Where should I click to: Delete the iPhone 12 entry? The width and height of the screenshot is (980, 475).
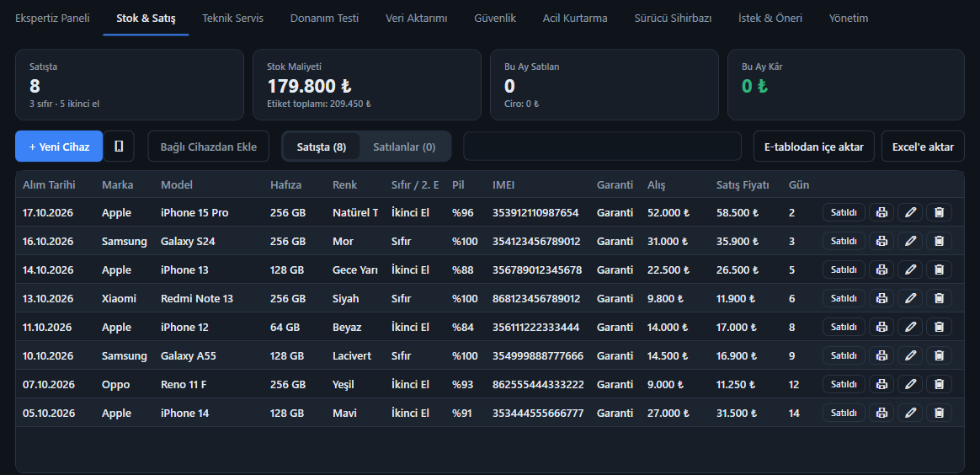939,327
